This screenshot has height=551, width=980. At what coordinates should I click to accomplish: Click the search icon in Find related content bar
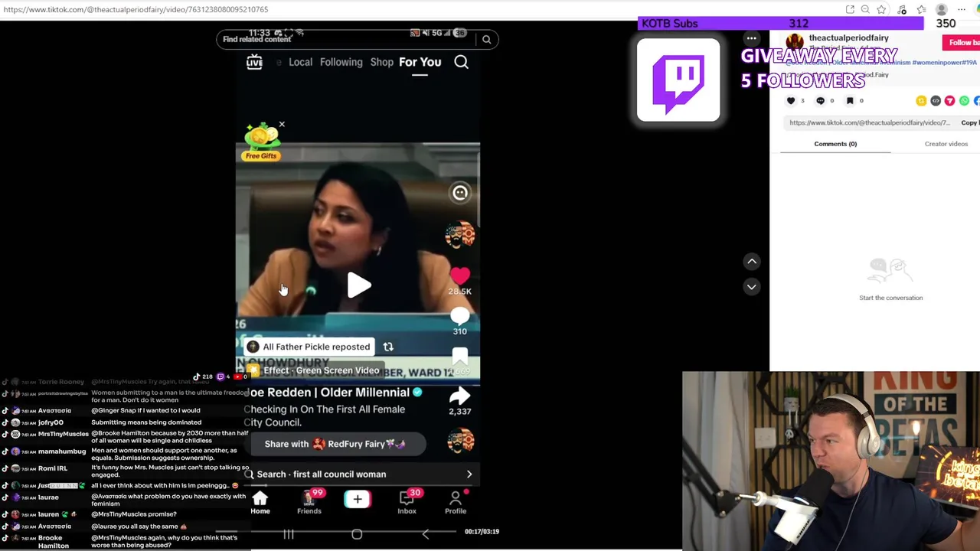click(486, 39)
